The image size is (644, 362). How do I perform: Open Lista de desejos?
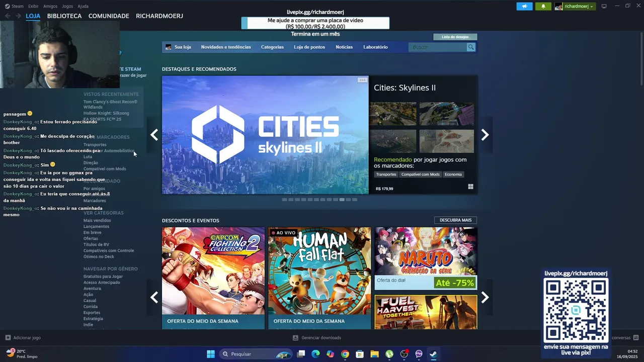tap(455, 37)
